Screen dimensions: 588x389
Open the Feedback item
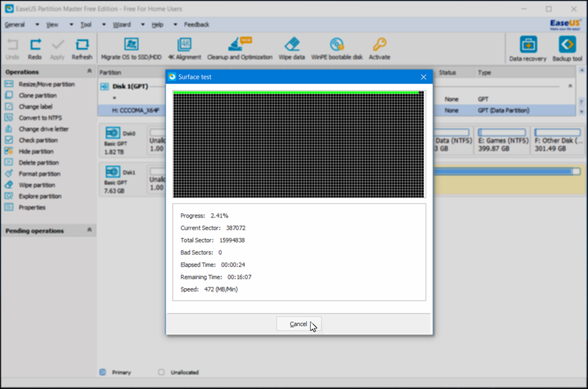coord(196,25)
